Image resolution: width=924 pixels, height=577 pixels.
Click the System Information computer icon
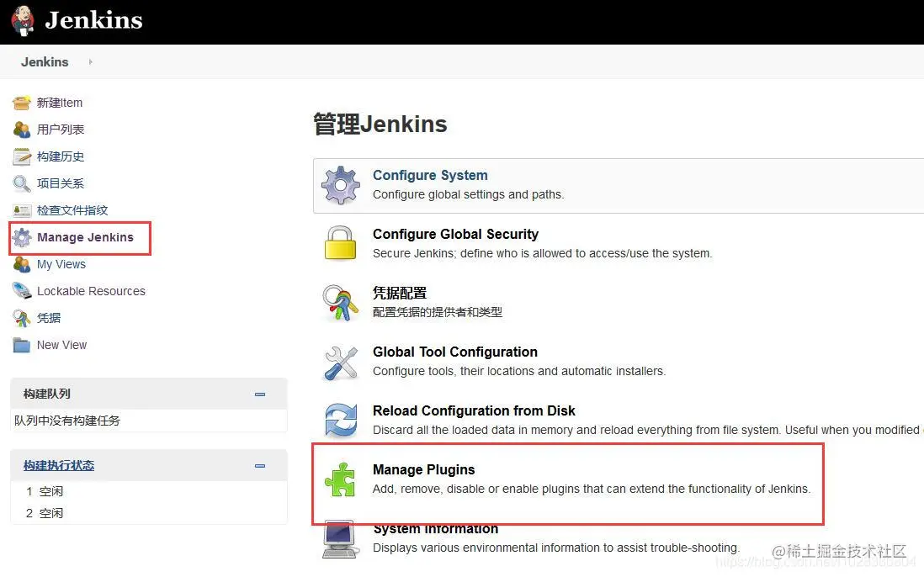tap(340, 538)
